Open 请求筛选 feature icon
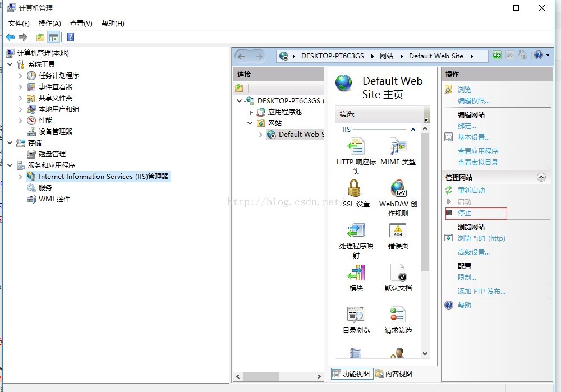This screenshot has width=561, height=392. (x=398, y=315)
